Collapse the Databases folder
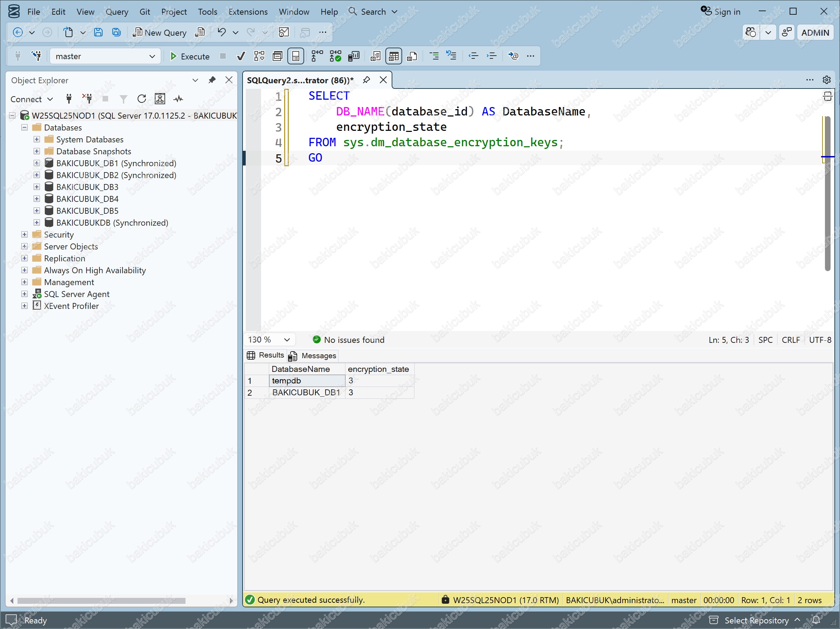The height and width of the screenshot is (629, 840). tap(25, 128)
